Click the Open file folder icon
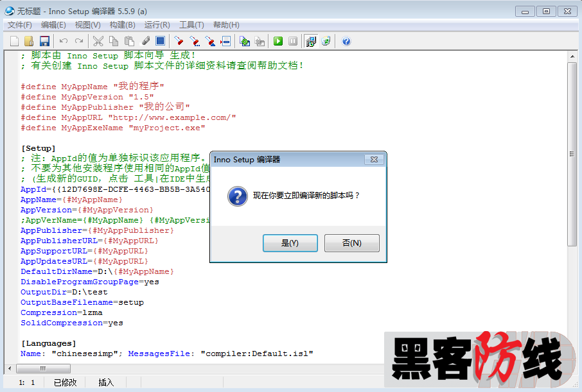The height and width of the screenshot is (392, 582). coord(29,41)
